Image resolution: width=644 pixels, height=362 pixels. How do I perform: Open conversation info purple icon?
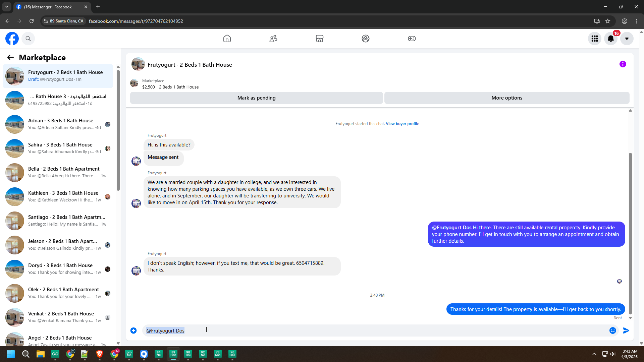point(623,64)
